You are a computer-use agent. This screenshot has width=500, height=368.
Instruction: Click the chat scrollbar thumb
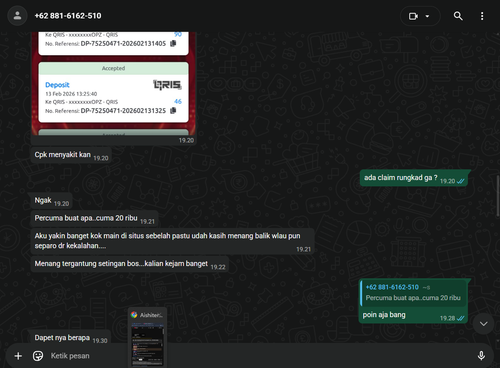(498, 196)
